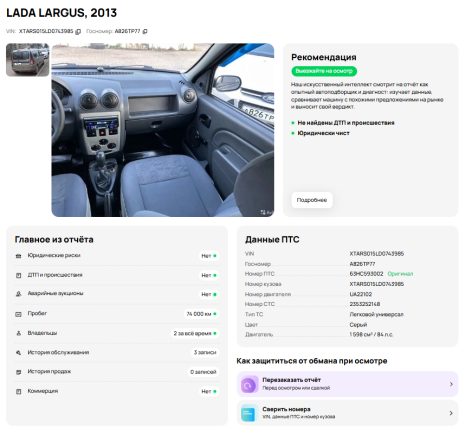Click the blue Сверить номера card icon

pos(249,413)
